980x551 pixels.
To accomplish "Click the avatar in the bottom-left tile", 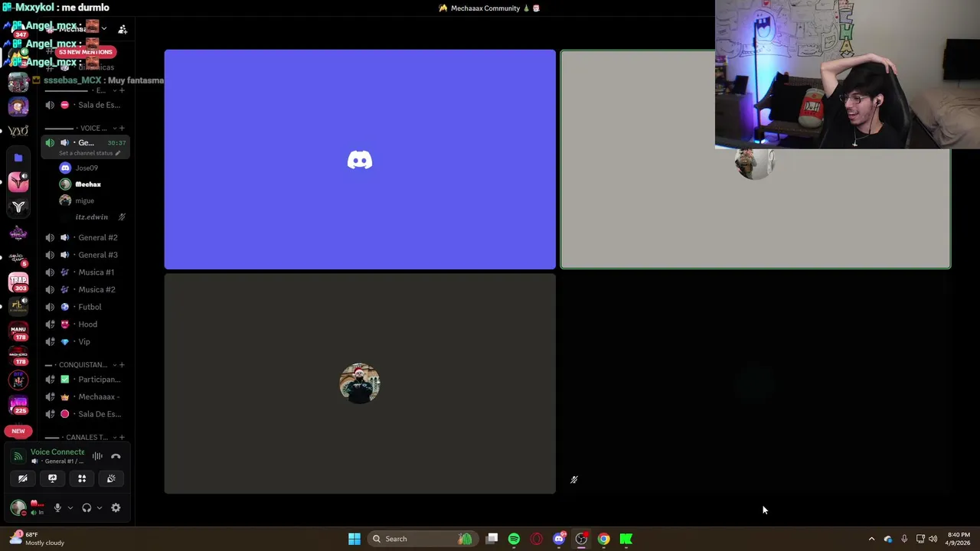I will (x=360, y=383).
